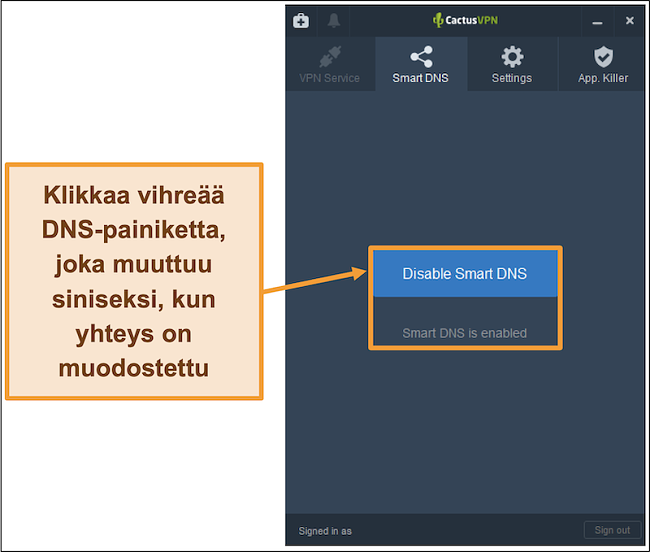The image size is (650, 552).
Task: Click the 'Smart DNS is enabled' status text
Action: point(465,333)
